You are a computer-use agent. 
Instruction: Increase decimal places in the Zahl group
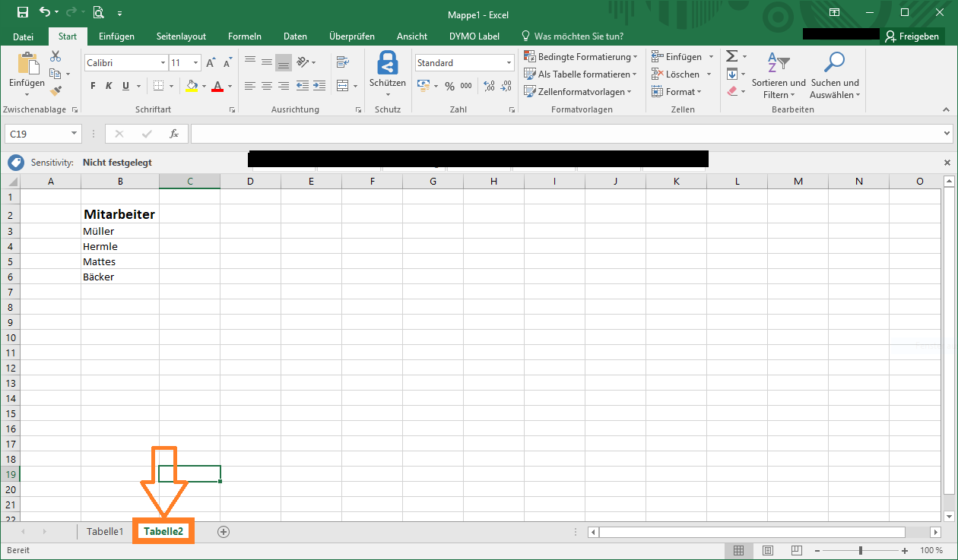(489, 86)
